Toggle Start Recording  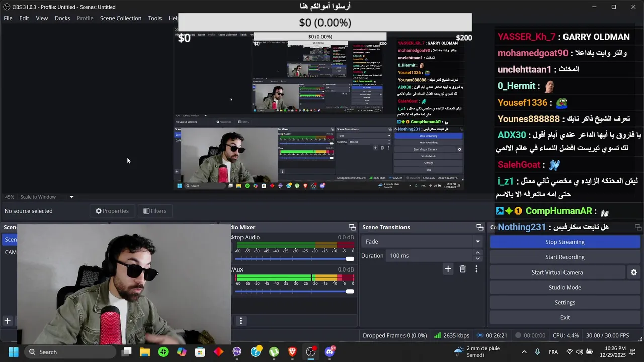(565, 257)
